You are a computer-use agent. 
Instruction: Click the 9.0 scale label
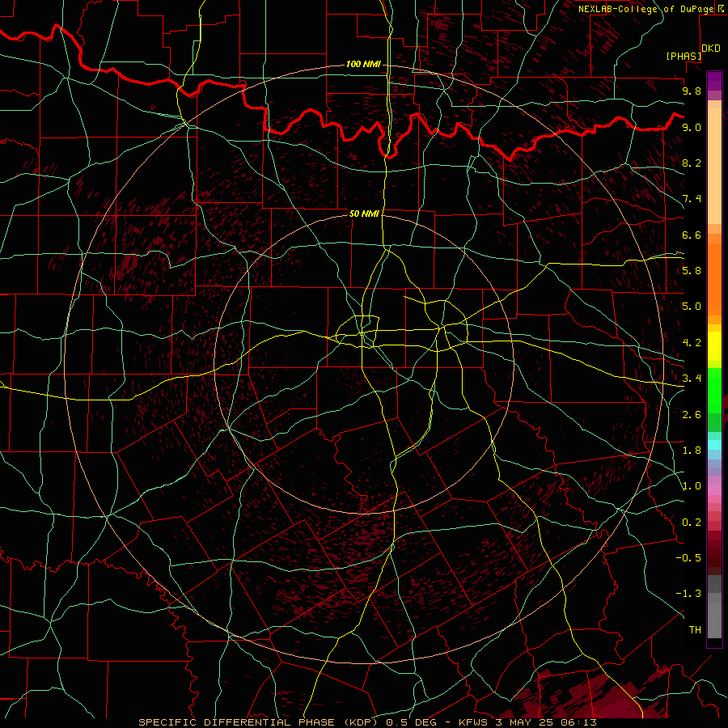(x=692, y=127)
